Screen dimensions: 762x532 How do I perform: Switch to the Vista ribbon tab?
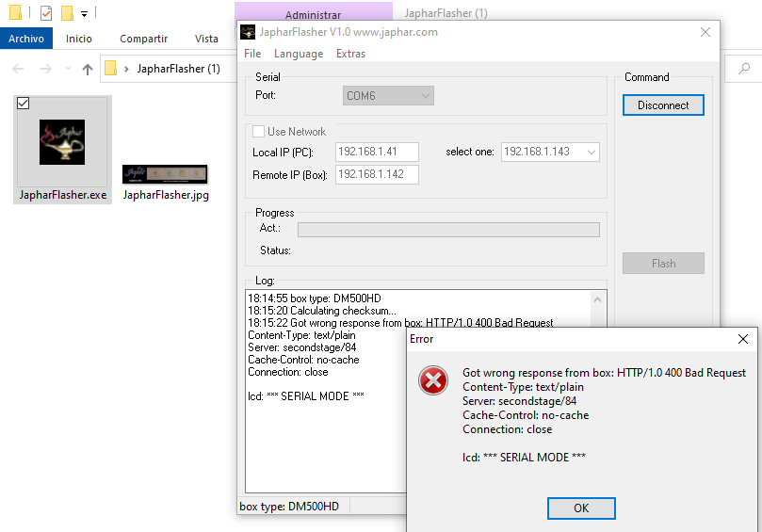(x=206, y=39)
